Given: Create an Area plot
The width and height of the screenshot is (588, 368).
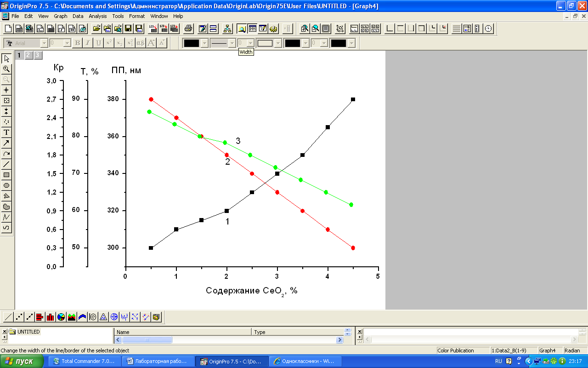Looking at the screenshot, I should 72,317.
